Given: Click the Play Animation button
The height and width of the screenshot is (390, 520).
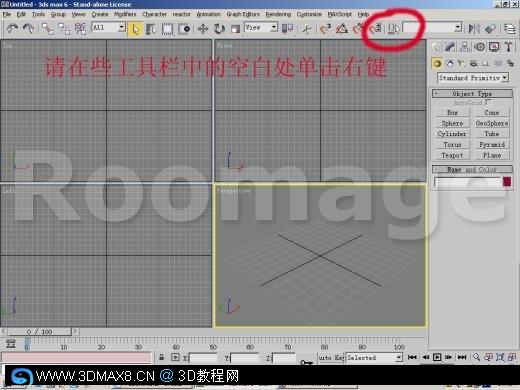Looking at the screenshot, I should [437, 357].
